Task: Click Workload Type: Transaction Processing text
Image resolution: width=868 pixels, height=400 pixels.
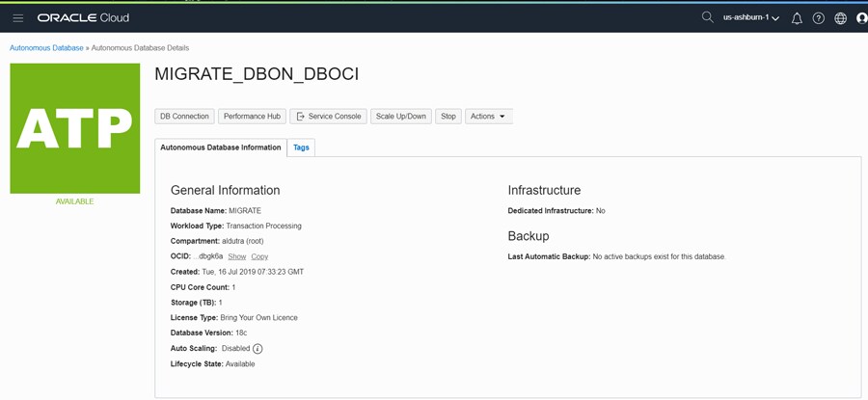Action: (236, 226)
